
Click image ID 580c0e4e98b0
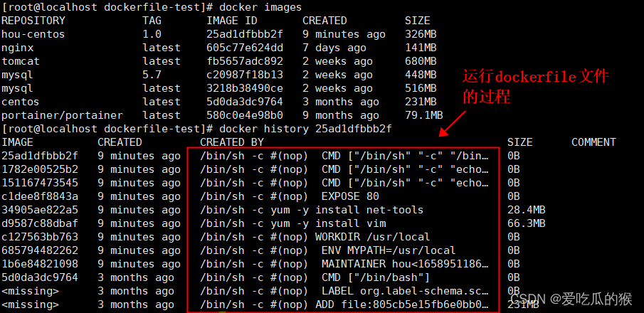245,115
